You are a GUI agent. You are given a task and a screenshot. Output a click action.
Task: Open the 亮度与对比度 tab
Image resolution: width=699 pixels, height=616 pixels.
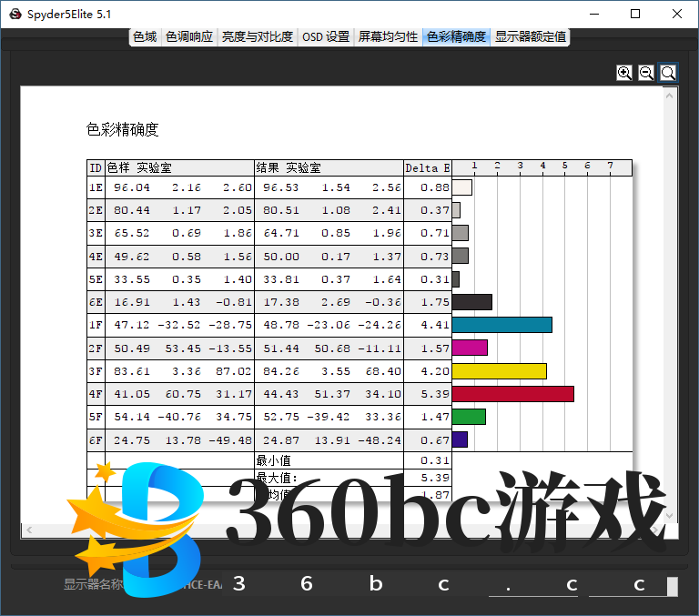click(258, 37)
